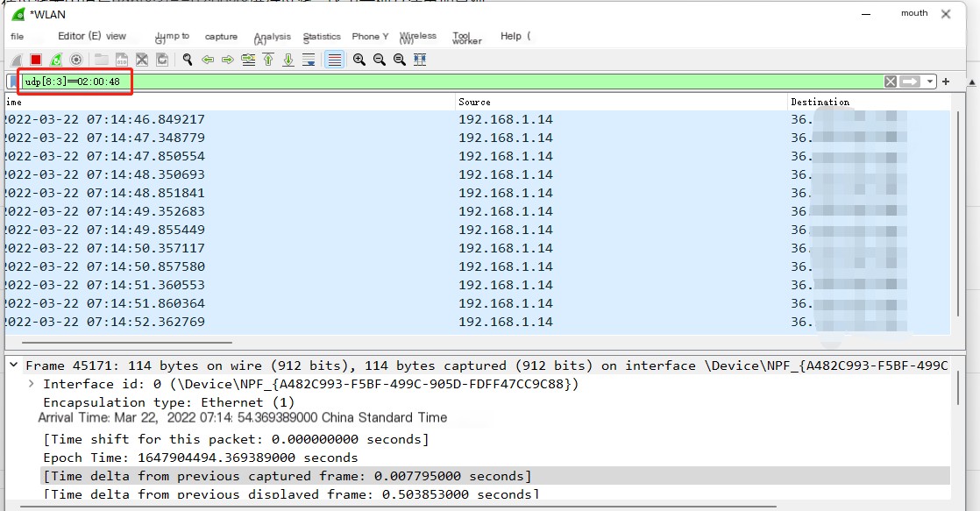Select the packet at 07:14:48.350693

tap(478, 175)
